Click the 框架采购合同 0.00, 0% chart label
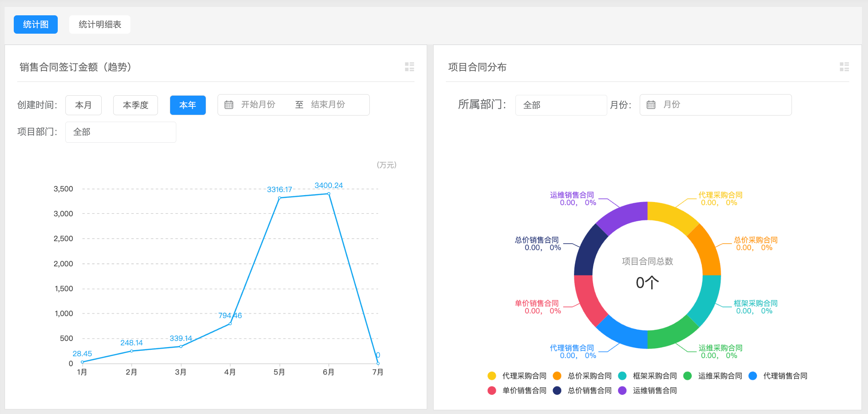This screenshot has width=868, height=414. [x=756, y=307]
